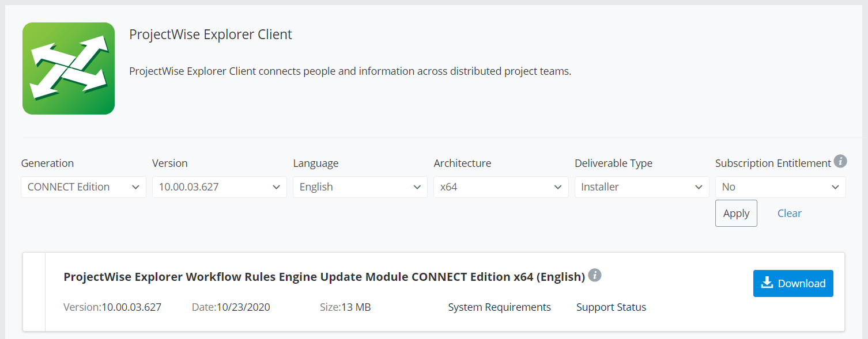Show info for Workflow Rules Engine module
The image size is (868, 339).
point(595,275)
